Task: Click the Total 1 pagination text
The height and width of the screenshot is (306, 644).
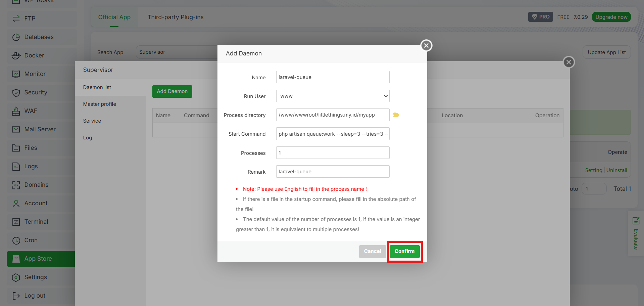Action: pyautogui.click(x=622, y=189)
